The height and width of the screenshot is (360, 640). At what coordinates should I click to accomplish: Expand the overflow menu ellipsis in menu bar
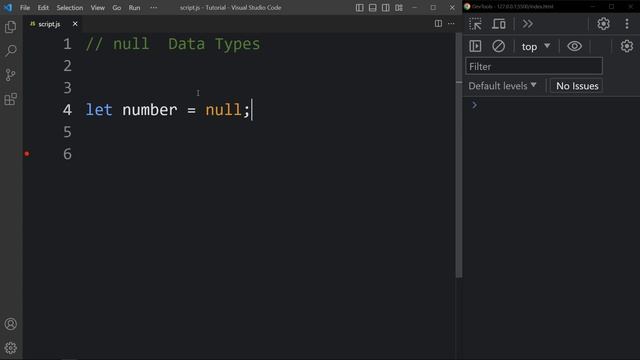pyautogui.click(x=153, y=7)
